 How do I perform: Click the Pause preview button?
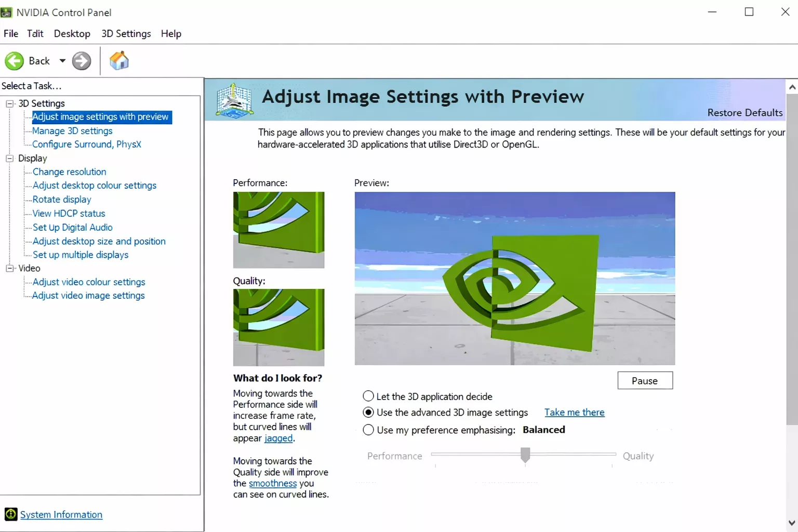click(x=645, y=380)
